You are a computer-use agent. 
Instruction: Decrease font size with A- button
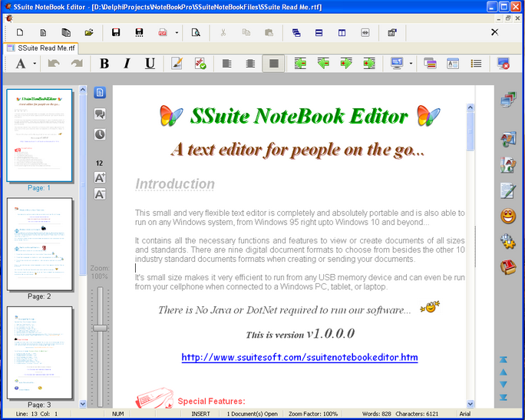100,194
